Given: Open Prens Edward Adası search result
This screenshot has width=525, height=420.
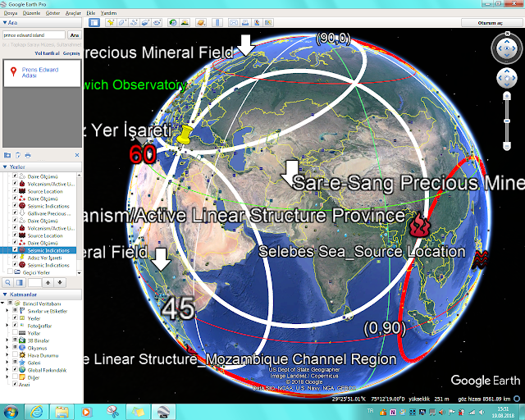Looking at the screenshot, I should (40, 72).
